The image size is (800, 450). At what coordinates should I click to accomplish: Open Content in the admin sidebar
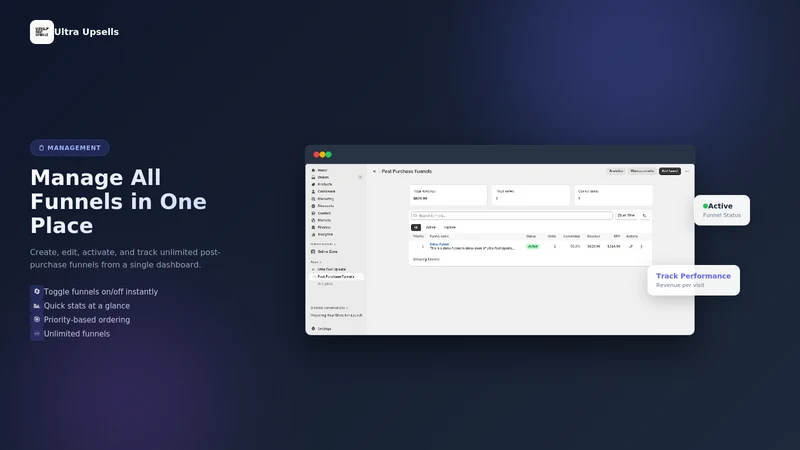click(321, 213)
